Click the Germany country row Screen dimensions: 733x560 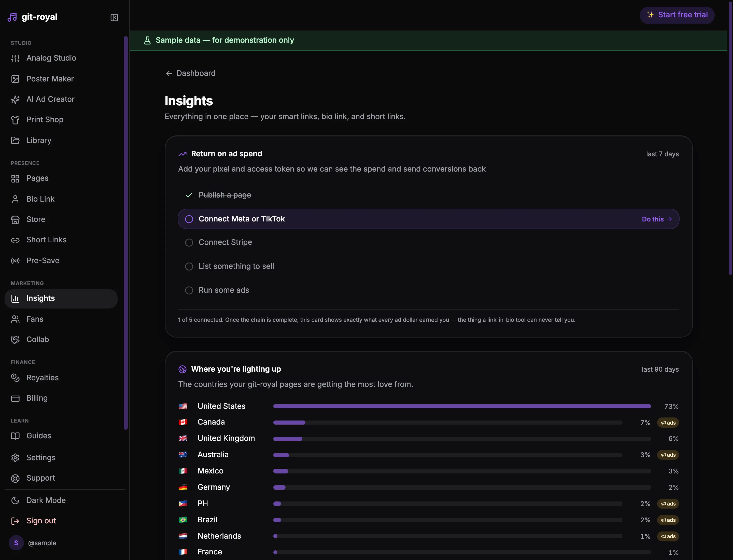pyautogui.click(x=428, y=487)
